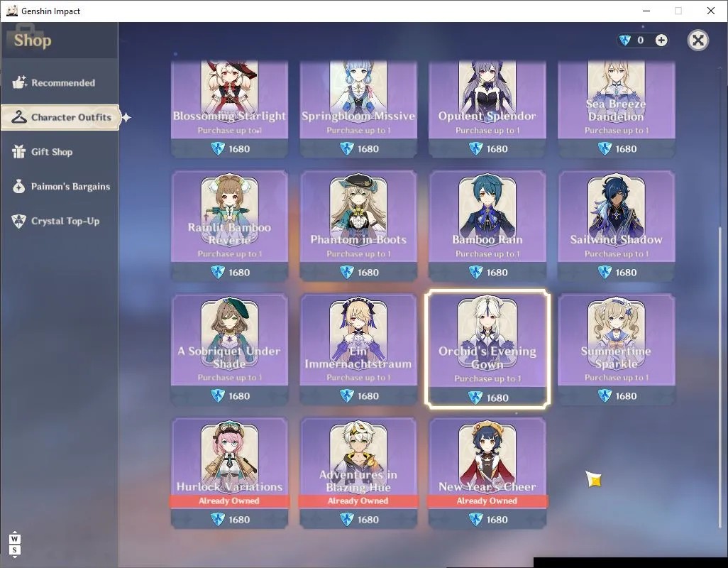
Task: Click Already Owned label on New Year's Cheer
Action: 487,501
